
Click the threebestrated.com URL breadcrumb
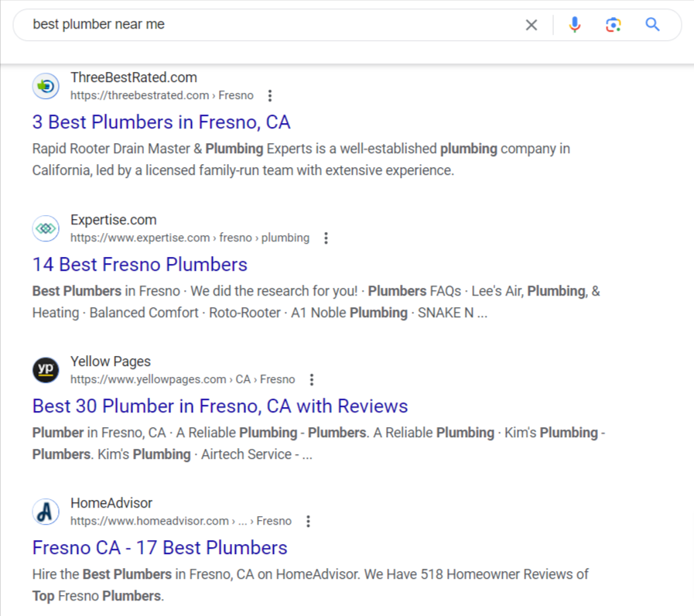[162, 96]
